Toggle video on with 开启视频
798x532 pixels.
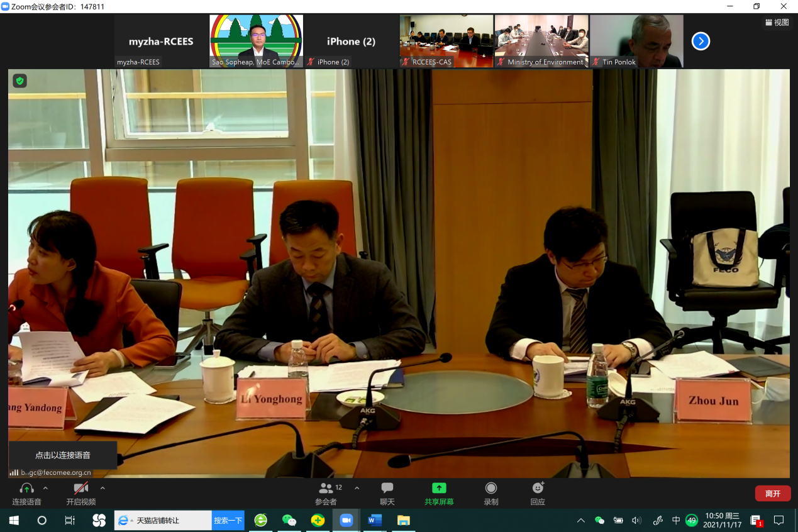[x=81, y=493]
